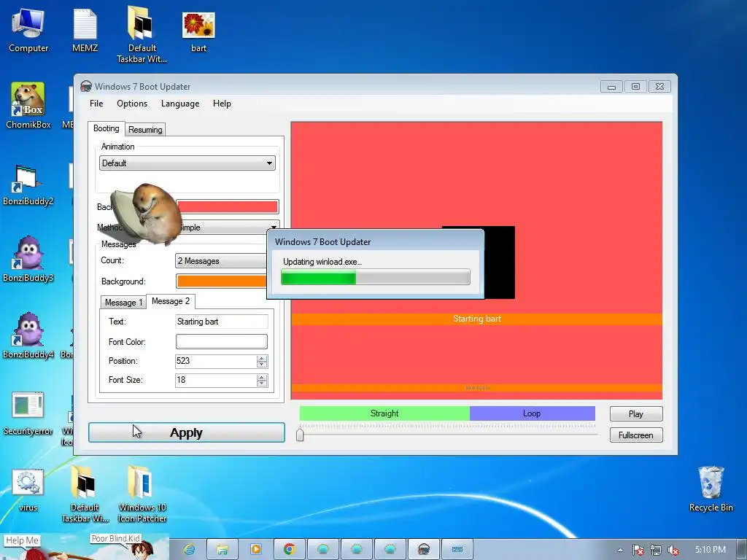Switch to the Message 1 tab
747x560 pixels.
point(123,303)
